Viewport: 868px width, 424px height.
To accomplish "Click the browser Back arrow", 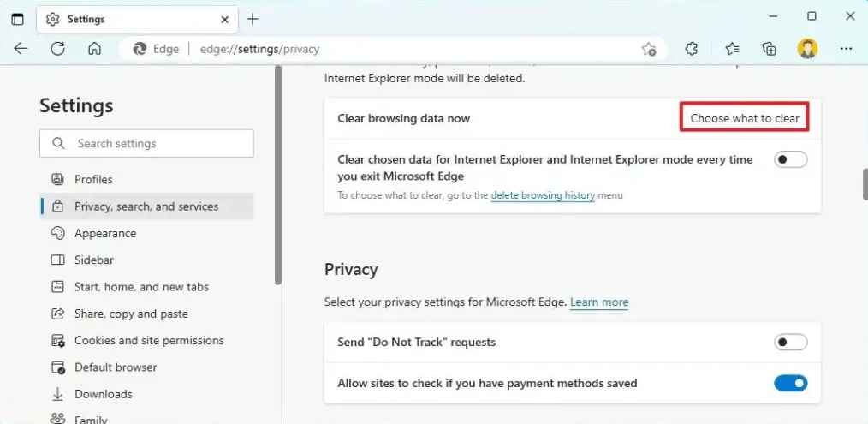I will (21, 49).
